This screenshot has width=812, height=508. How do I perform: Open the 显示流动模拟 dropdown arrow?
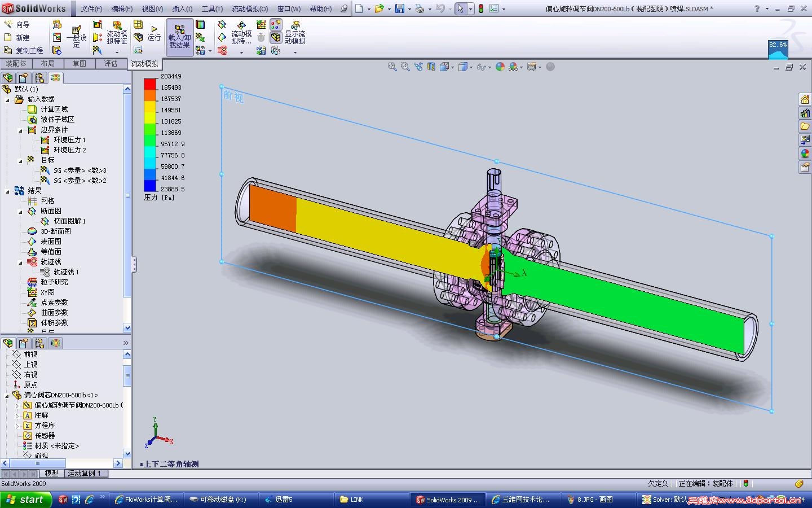pos(295,52)
